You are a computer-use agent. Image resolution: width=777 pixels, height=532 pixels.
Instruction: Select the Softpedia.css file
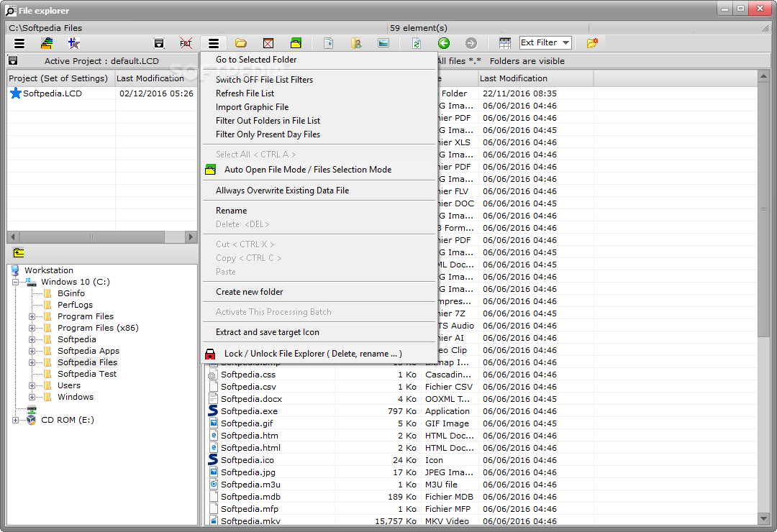247,375
